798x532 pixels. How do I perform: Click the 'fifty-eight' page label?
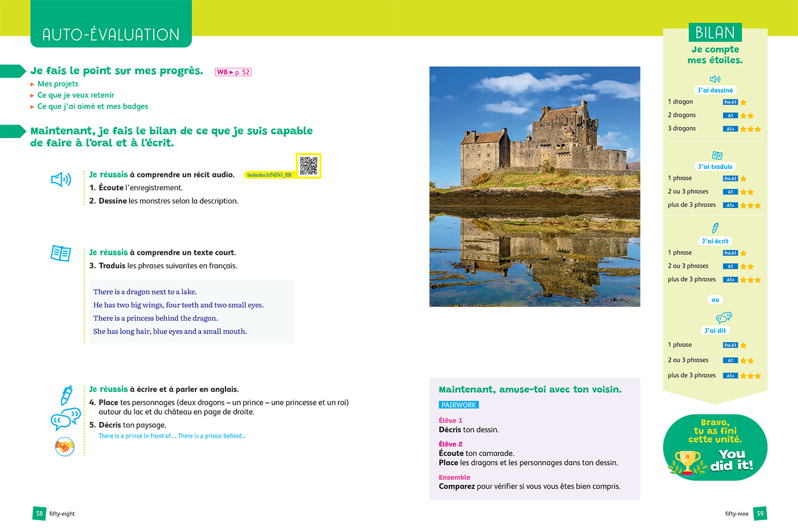click(x=62, y=514)
